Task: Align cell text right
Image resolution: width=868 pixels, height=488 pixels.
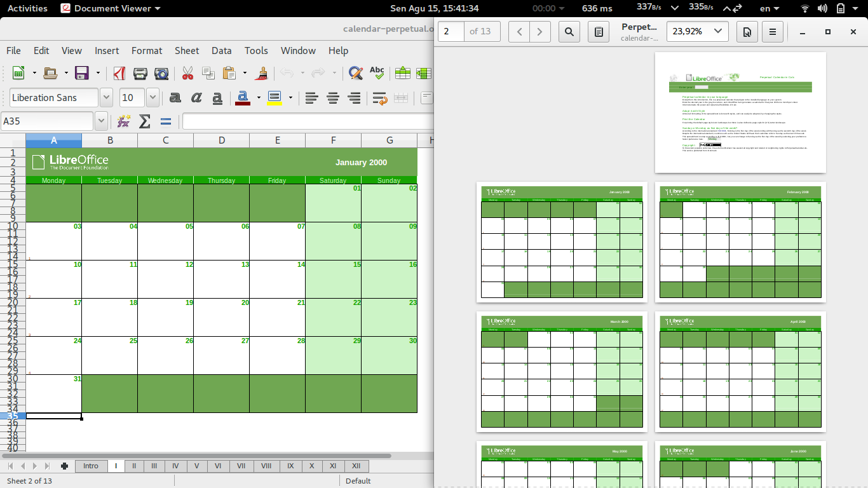Action: tap(355, 97)
